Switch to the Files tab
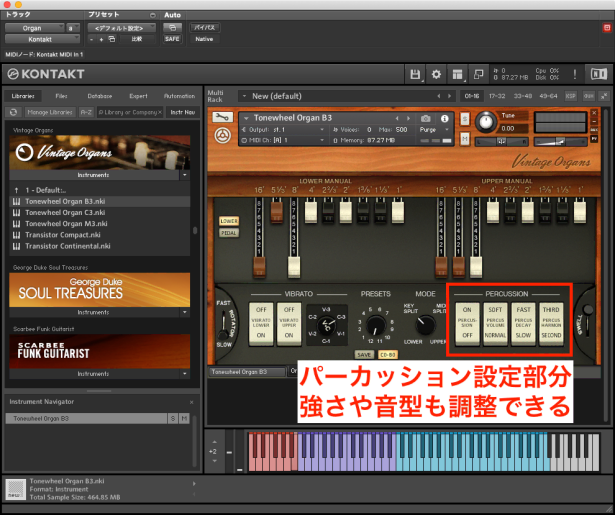The width and height of the screenshot is (615, 515). coord(61,96)
